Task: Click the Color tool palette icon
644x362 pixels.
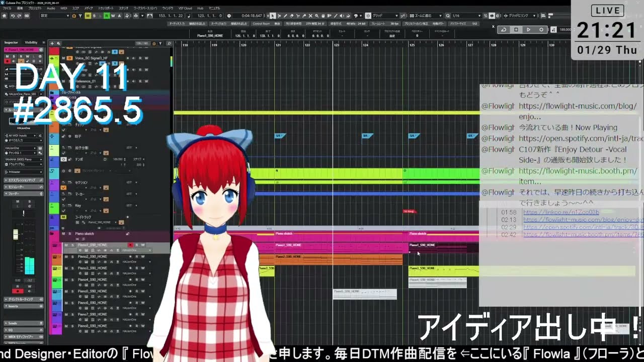Action: coord(356,16)
